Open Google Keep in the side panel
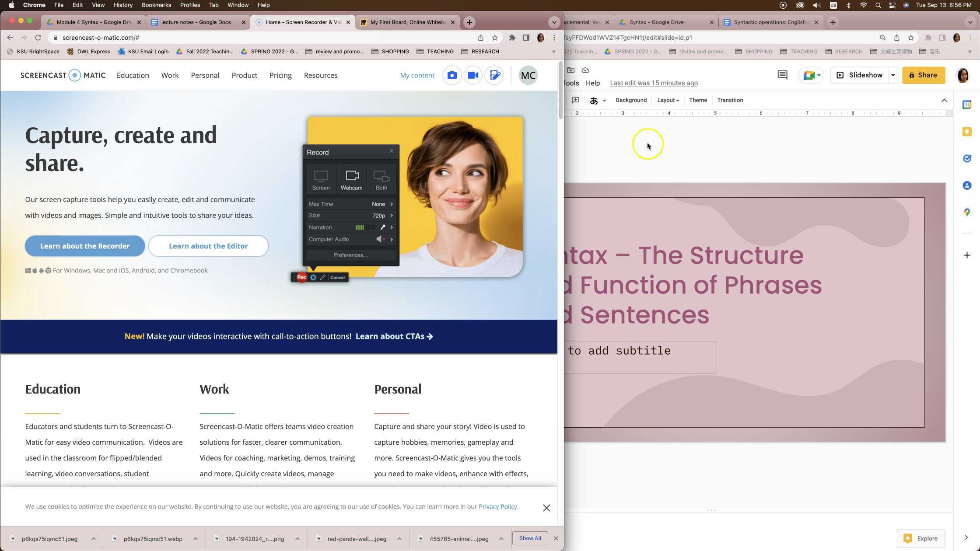 [967, 132]
